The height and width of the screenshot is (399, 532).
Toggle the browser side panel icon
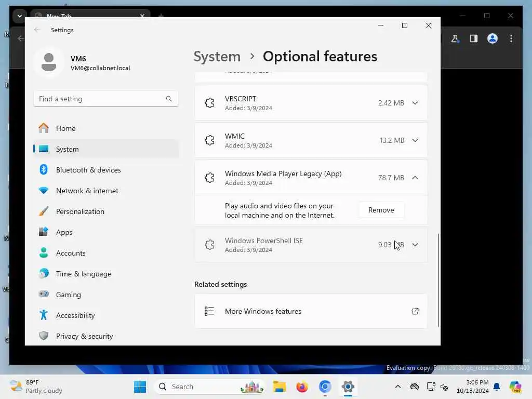coord(474,38)
